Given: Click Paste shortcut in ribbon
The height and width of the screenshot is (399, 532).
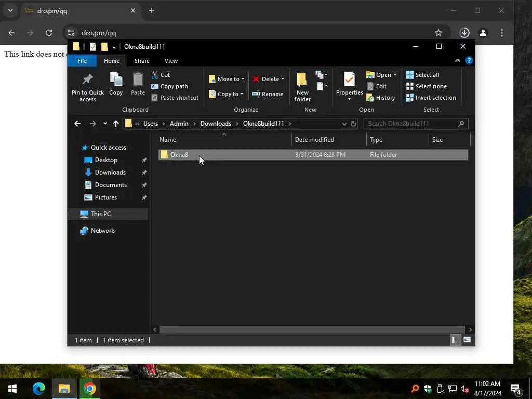Looking at the screenshot, I should (x=175, y=98).
